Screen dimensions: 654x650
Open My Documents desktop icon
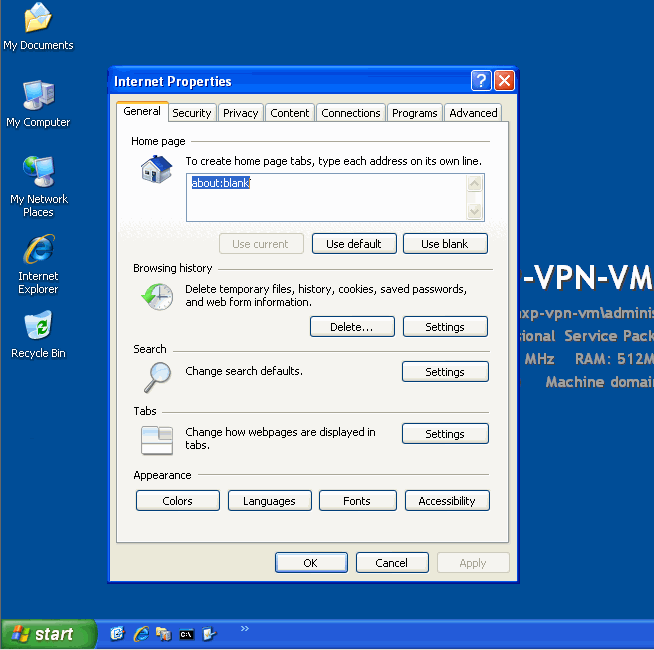[x=38, y=26]
